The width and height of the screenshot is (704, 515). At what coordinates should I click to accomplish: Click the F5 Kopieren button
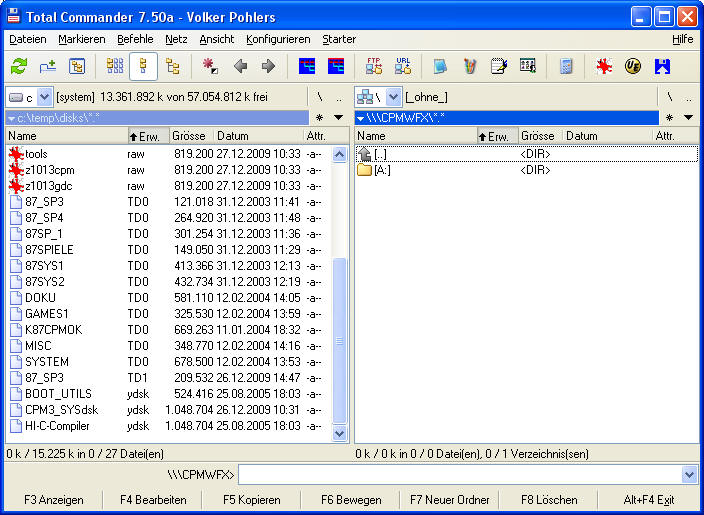(252, 500)
